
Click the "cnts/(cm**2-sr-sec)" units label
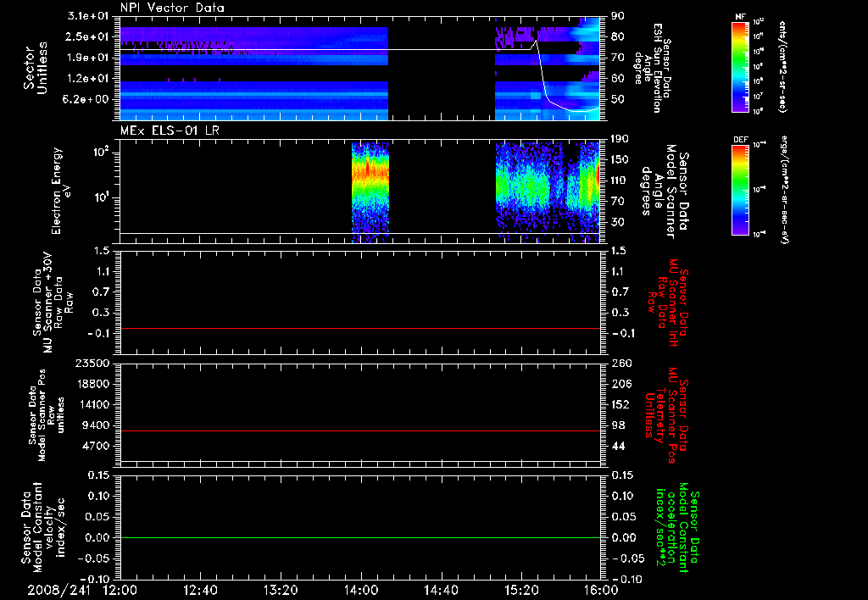tap(782, 66)
